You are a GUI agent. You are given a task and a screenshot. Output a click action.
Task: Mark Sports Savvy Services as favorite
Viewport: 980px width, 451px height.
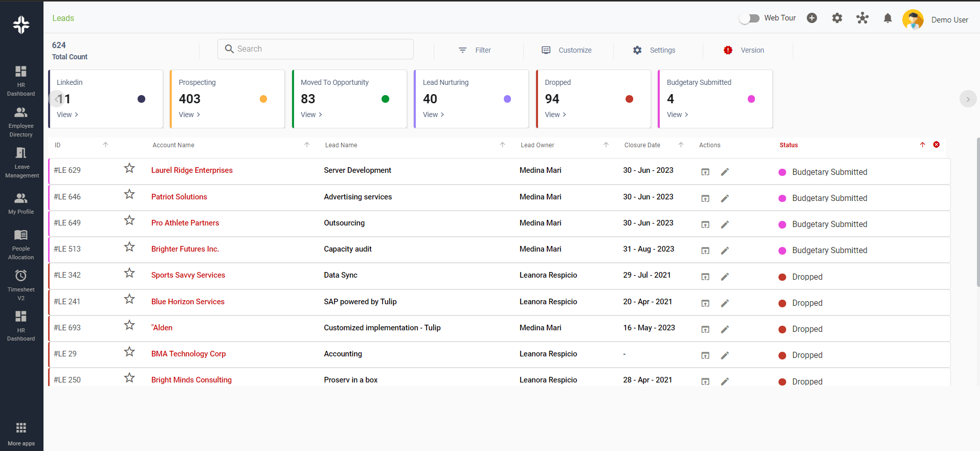click(129, 273)
